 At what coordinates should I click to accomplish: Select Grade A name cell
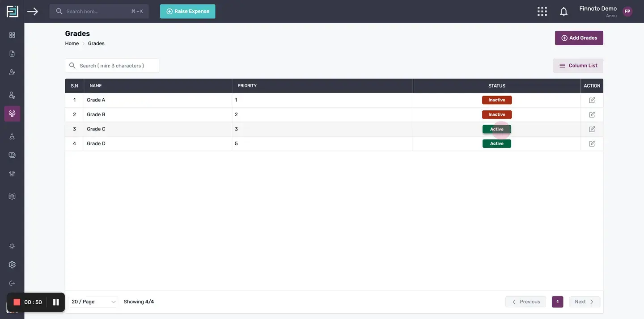(158, 100)
